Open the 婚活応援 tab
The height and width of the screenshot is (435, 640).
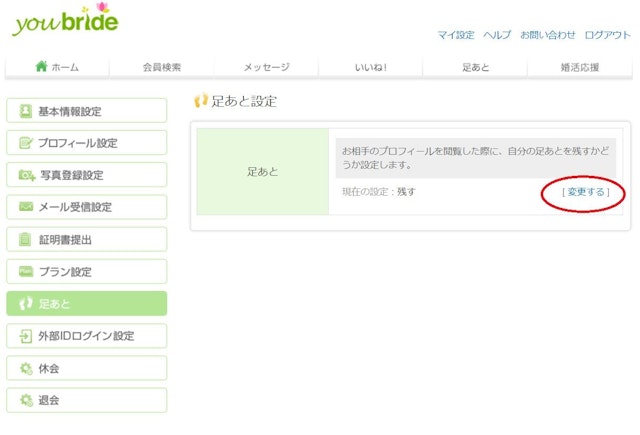(x=579, y=67)
